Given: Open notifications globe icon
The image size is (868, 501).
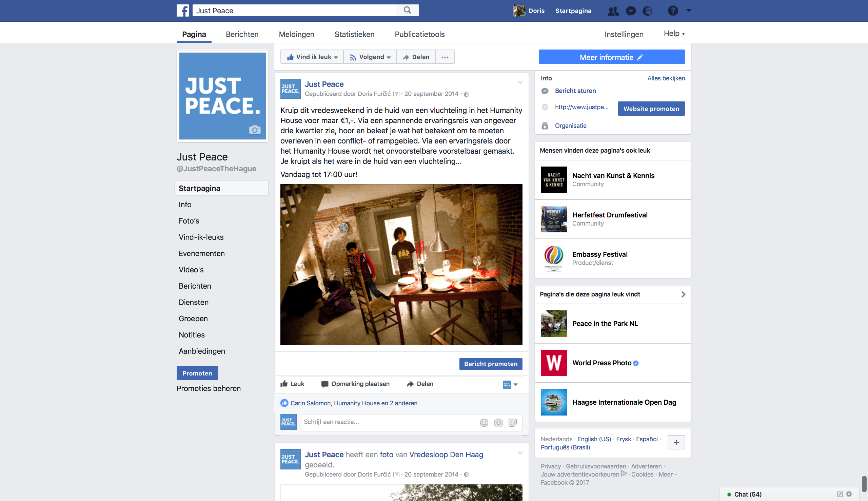Looking at the screenshot, I should tap(648, 11).
